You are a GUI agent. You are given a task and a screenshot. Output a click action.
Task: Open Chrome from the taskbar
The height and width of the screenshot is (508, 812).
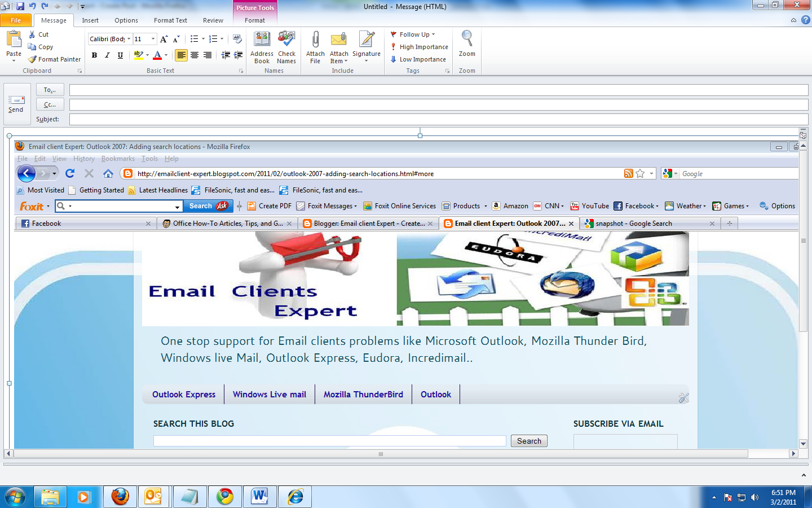225,497
